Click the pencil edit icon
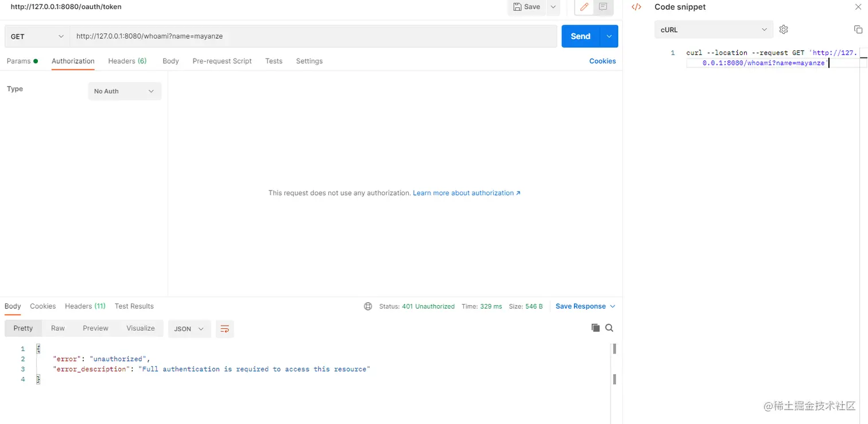 pyautogui.click(x=584, y=7)
